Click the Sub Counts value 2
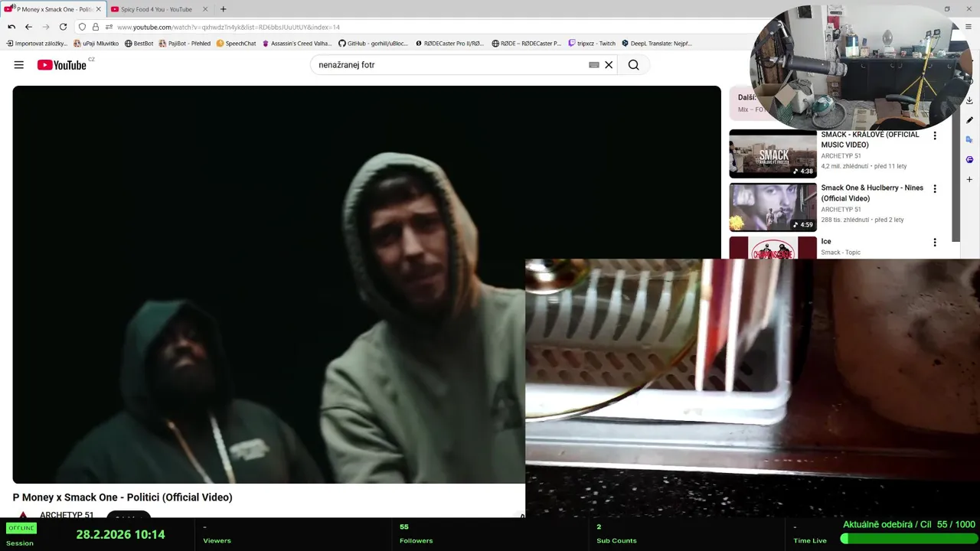 coord(599,527)
